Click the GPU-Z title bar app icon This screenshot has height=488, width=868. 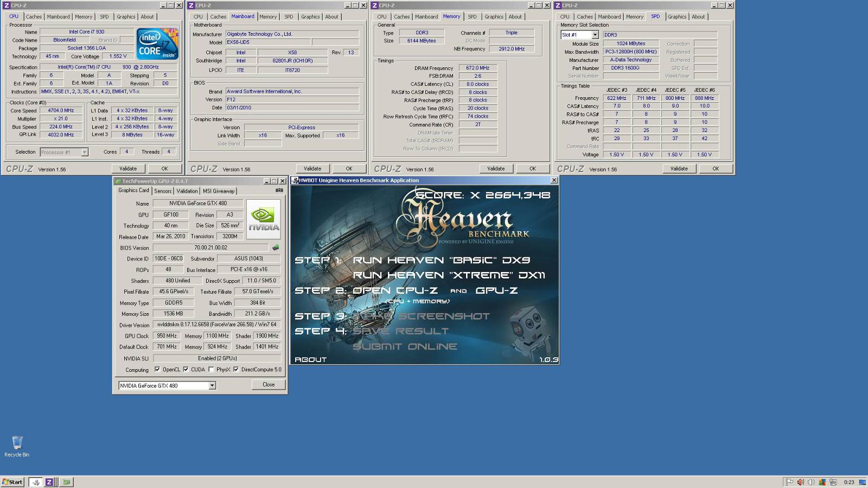tap(118, 181)
